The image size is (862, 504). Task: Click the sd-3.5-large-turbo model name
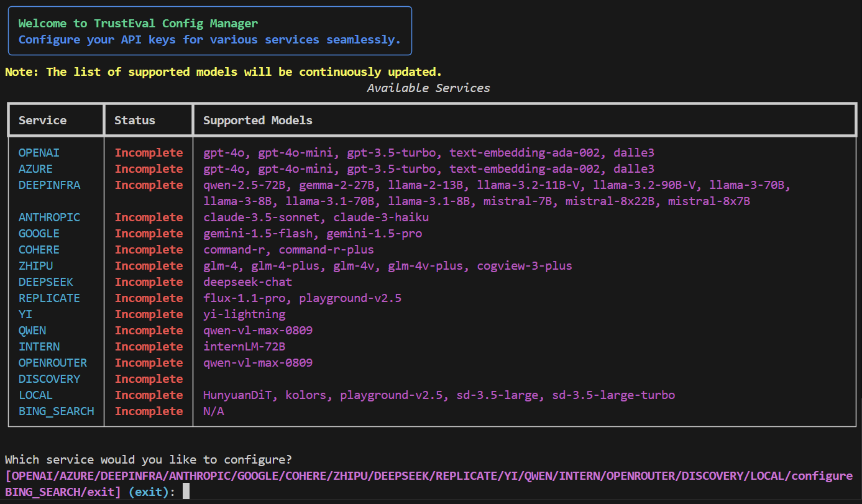pyautogui.click(x=613, y=395)
